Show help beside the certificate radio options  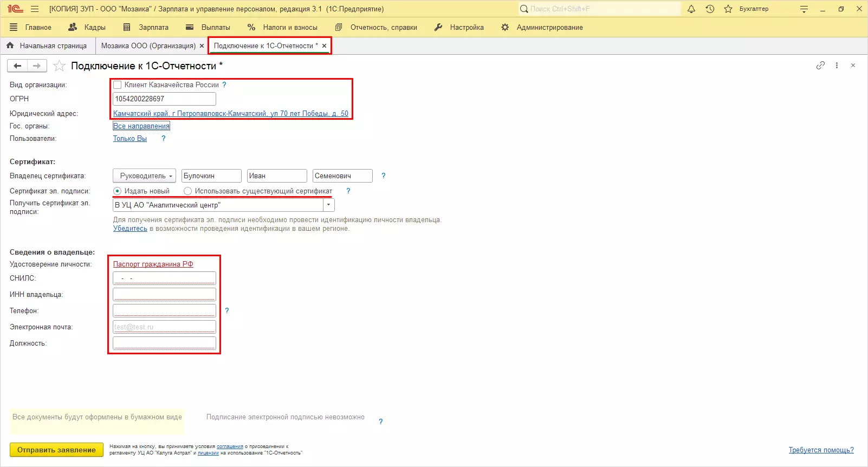pos(348,191)
